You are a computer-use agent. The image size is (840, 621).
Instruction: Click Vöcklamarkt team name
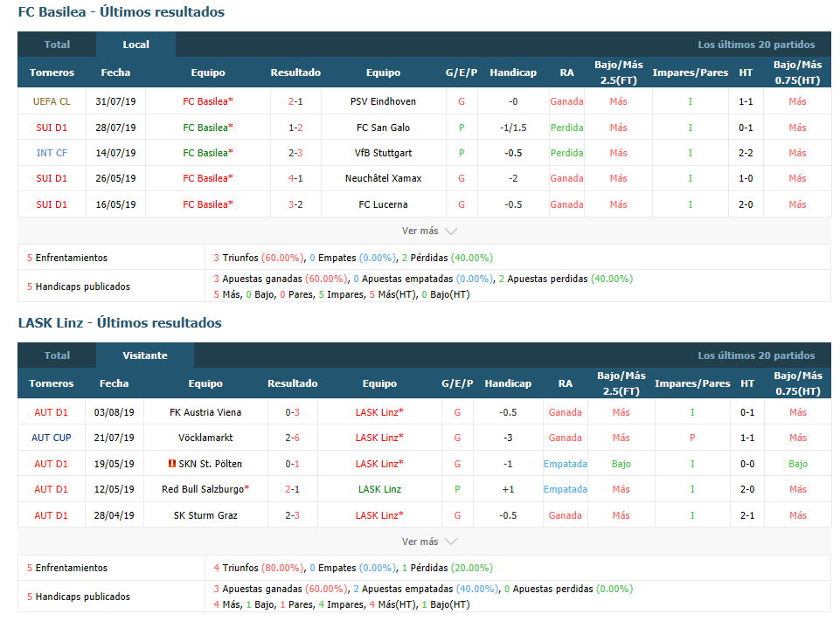coord(205,438)
